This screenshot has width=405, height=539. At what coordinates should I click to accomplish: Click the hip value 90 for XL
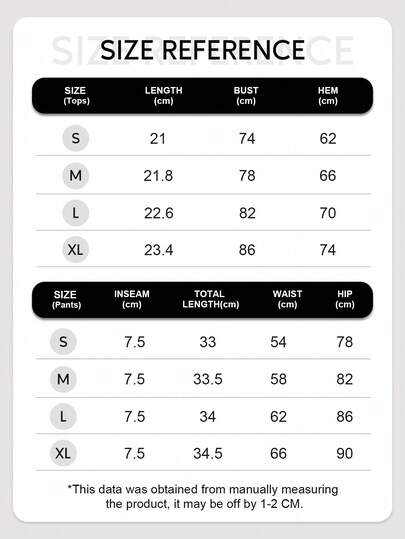344,453
